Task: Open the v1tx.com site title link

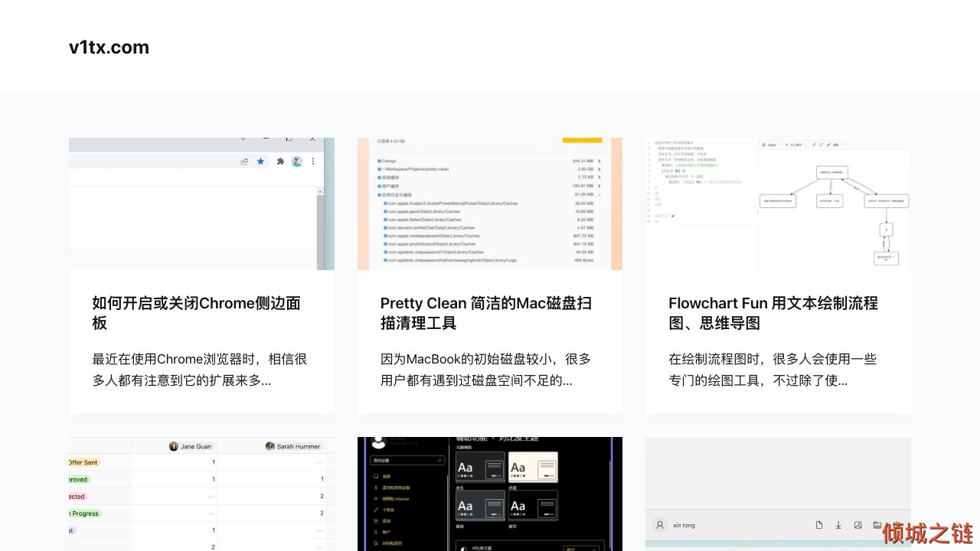Action: pos(109,47)
